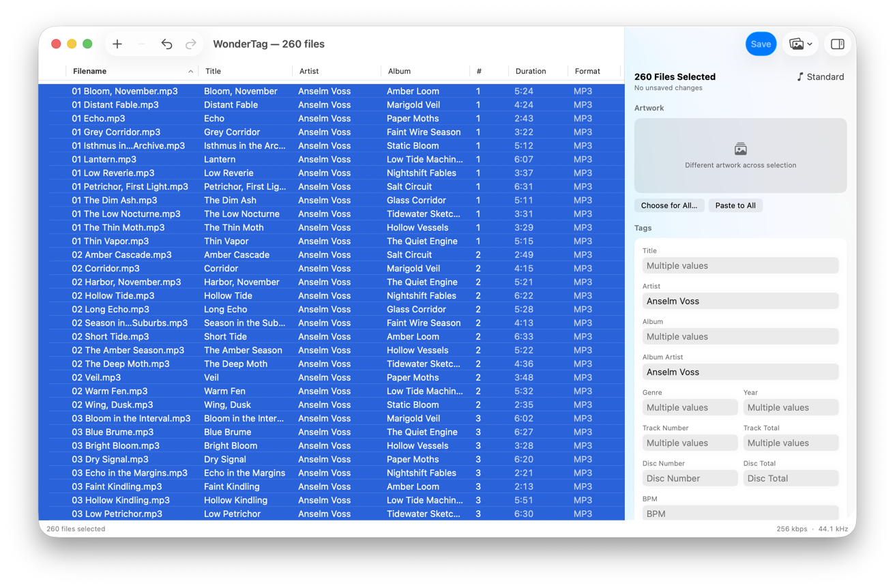The height and width of the screenshot is (588, 895).
Task: Select the file 02 Veil.mp3
Action: (96, 378)
